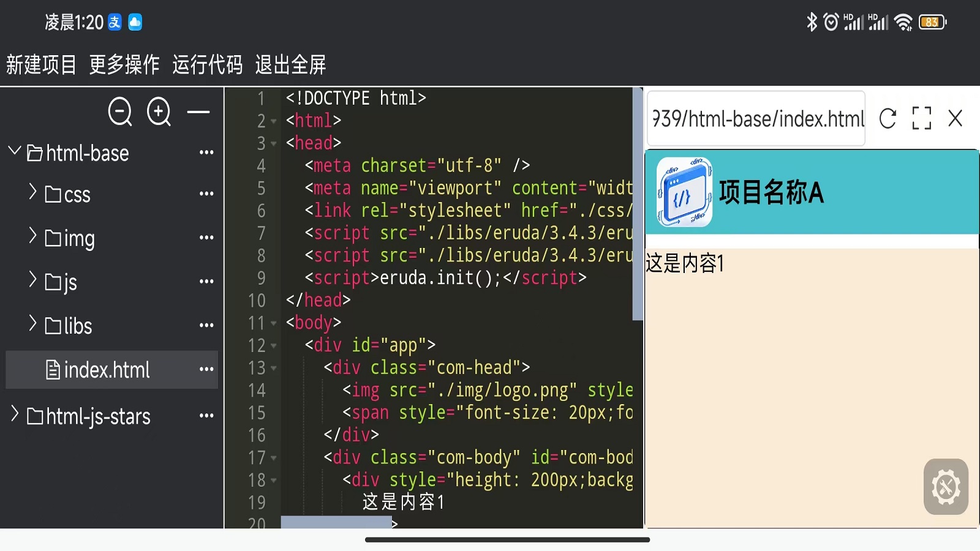
Task: Place cursor on DOCTYPE html line
Action: coord(356,98)
